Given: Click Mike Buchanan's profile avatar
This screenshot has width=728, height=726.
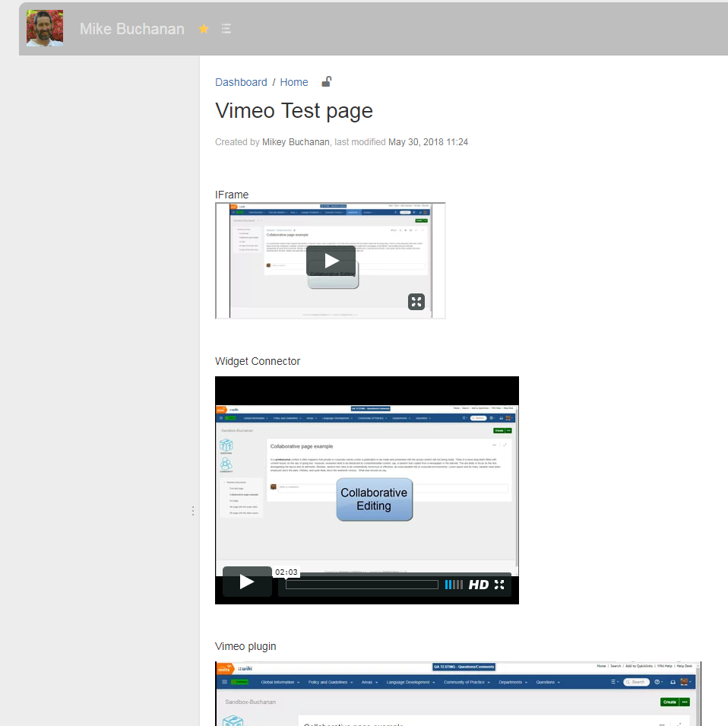Looking at the screenshot, I should coord(45,28).
